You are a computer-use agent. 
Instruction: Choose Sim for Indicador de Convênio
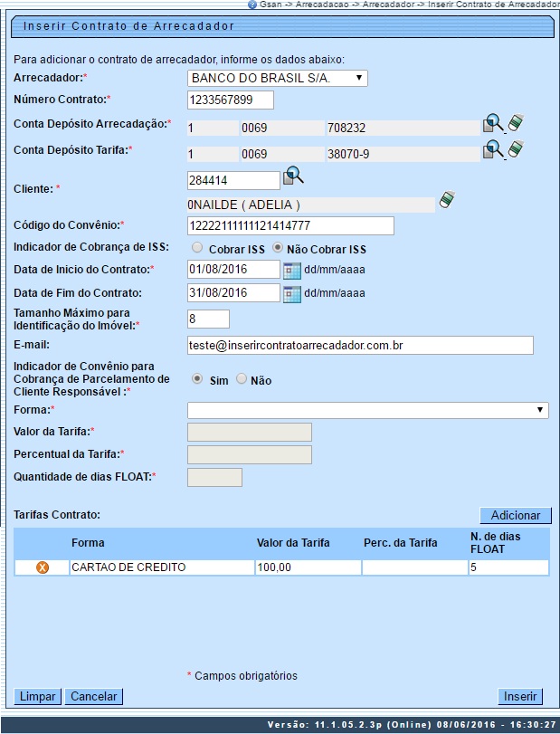coord(196,380)
